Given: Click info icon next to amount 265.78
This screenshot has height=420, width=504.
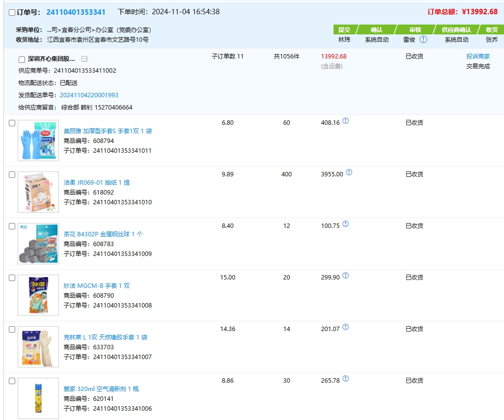Looking at the screenshot, I should click(x=345, y=379).
